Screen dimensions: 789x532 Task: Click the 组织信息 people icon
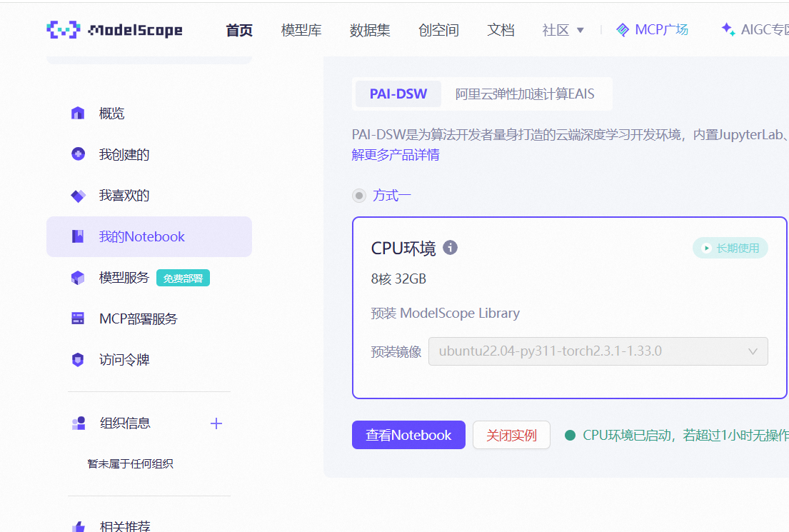click(79, 423)
